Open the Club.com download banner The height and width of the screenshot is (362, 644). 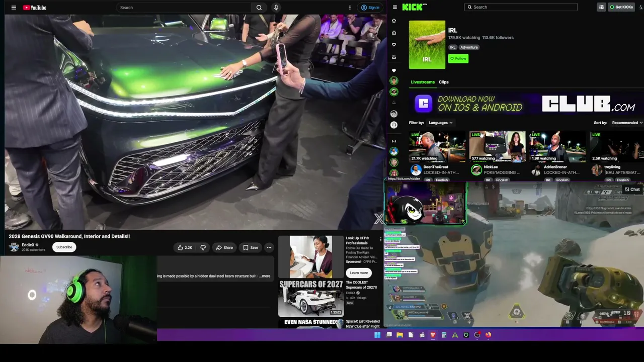tap(526, 104)
